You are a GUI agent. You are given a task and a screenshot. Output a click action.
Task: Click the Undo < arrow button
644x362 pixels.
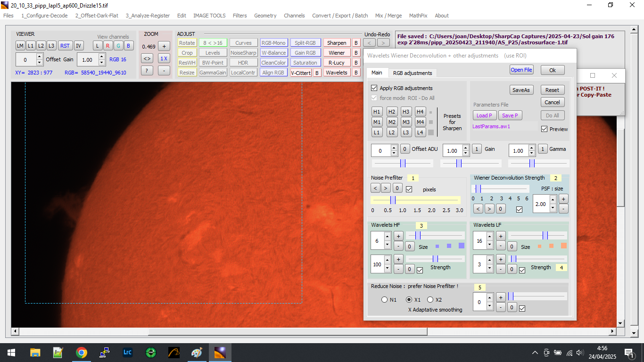(369, 43)
